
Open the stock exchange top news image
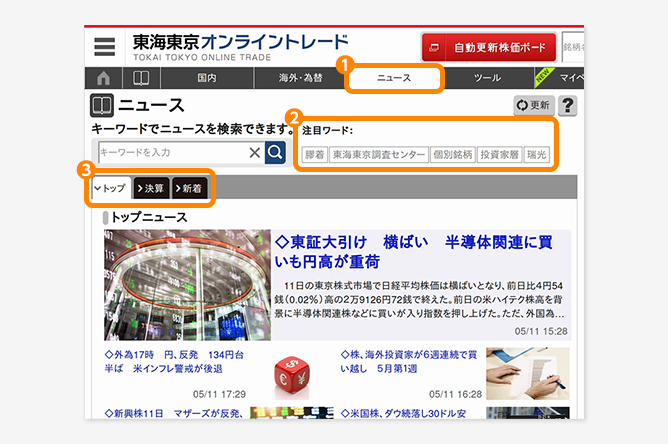tap(187, 285)
